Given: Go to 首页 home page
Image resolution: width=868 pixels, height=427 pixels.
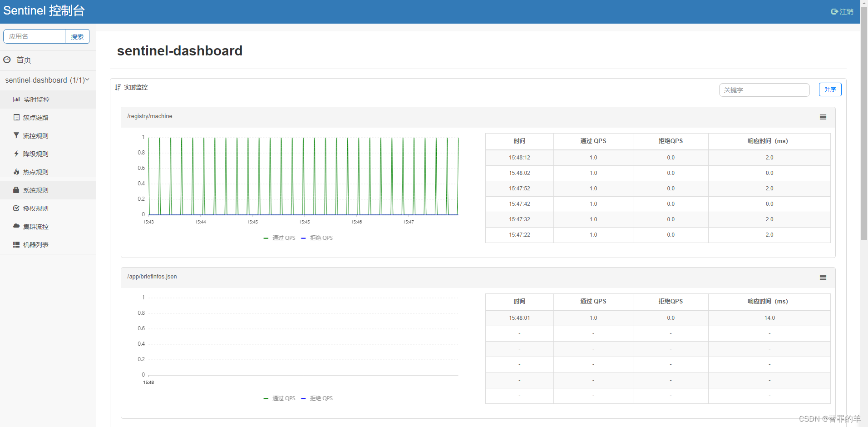Looking at the screenshot, I should pos(48,60).
